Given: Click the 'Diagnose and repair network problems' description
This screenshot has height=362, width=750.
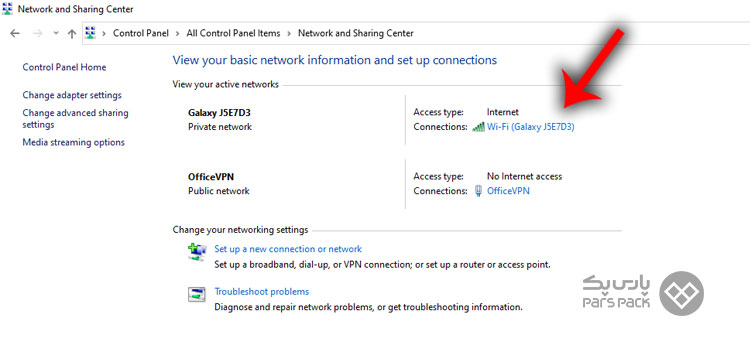Looking at the screenshot, I should 368,307.
